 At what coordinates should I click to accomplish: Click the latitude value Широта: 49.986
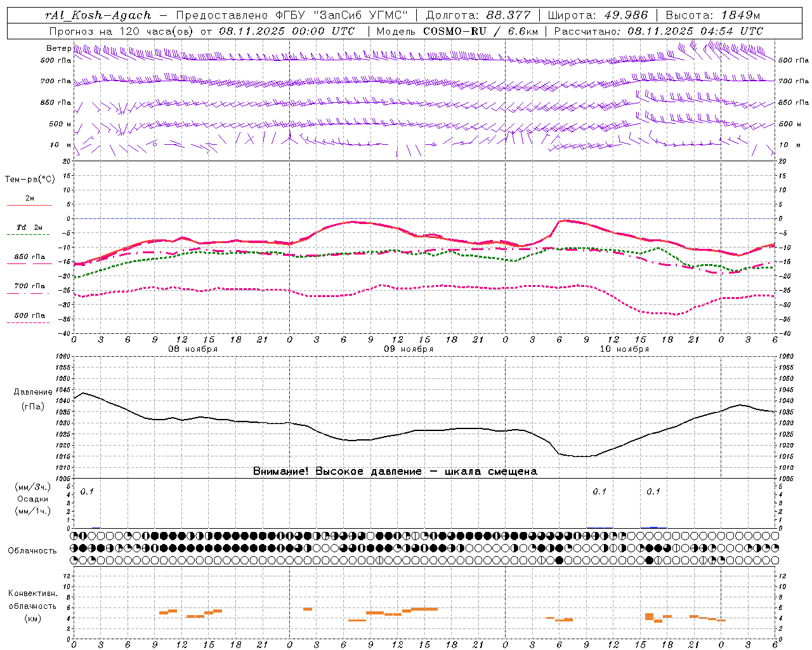tap(598, 15)
